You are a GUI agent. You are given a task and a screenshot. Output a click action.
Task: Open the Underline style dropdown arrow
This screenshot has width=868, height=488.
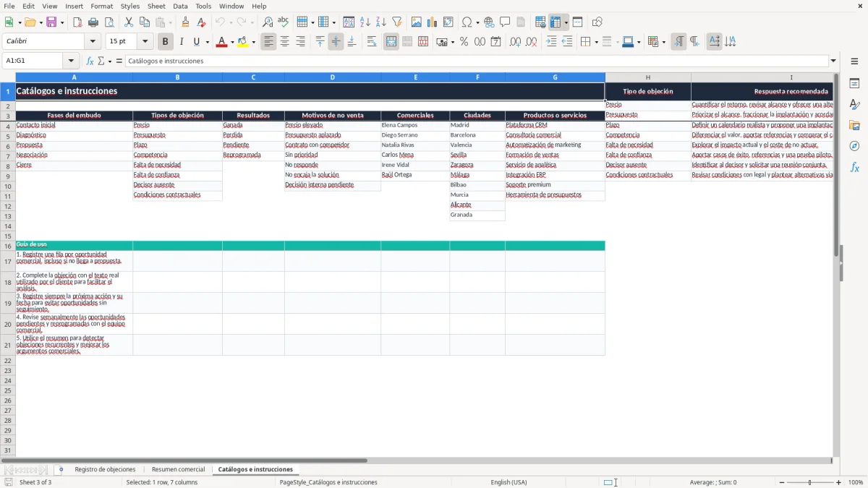pyautogui.click(x=206, y=42)
